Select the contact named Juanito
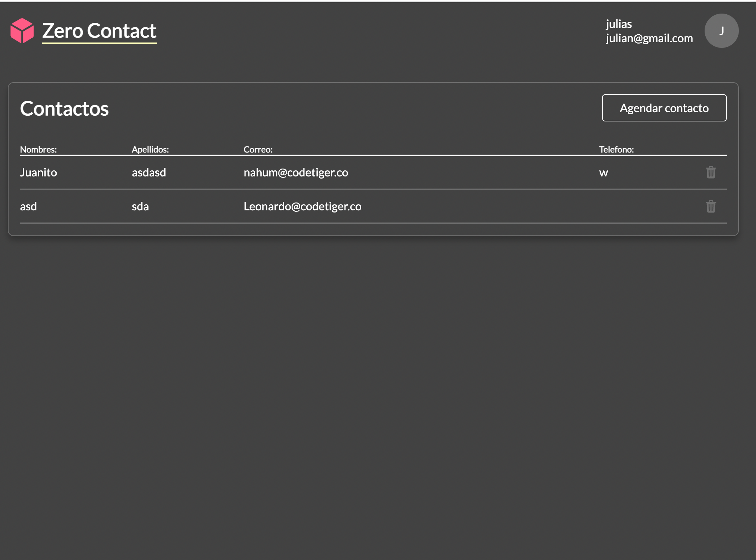 [39, 172]
